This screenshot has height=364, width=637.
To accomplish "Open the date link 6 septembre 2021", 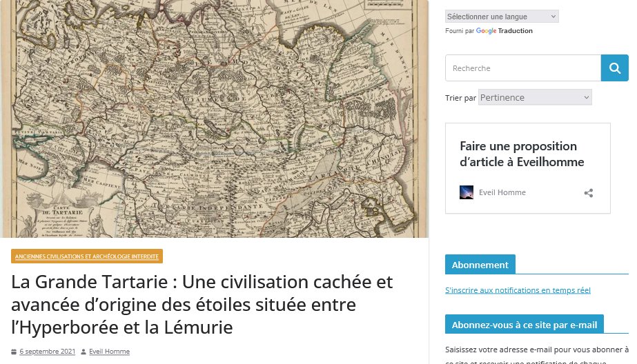I will point(48,352).
